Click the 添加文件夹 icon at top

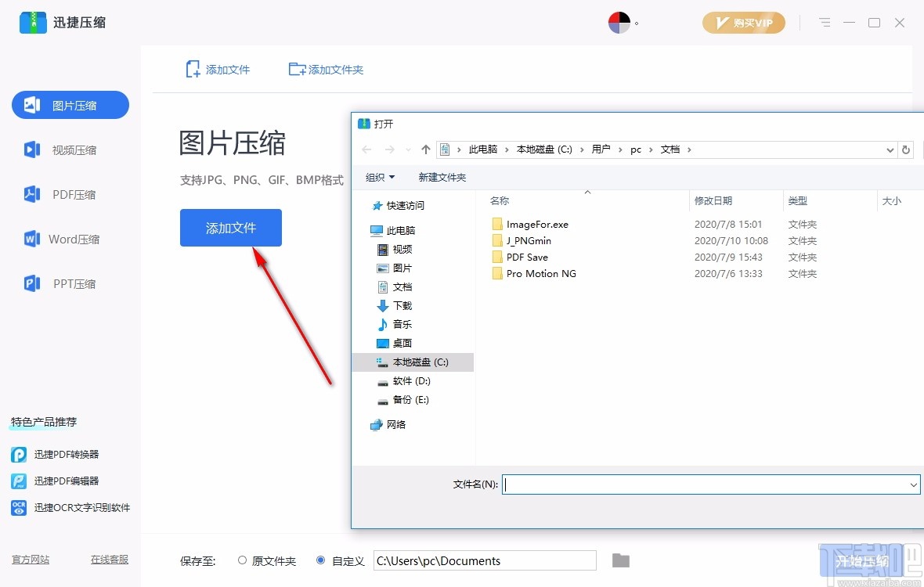point(295,69)
